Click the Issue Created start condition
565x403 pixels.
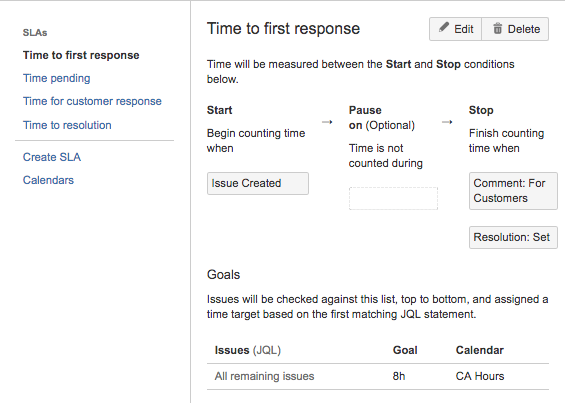258,183
